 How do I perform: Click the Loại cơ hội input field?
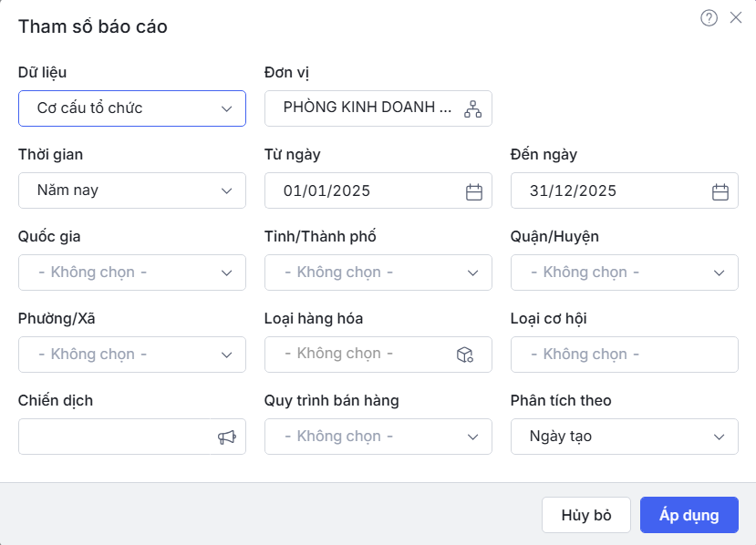625,355
